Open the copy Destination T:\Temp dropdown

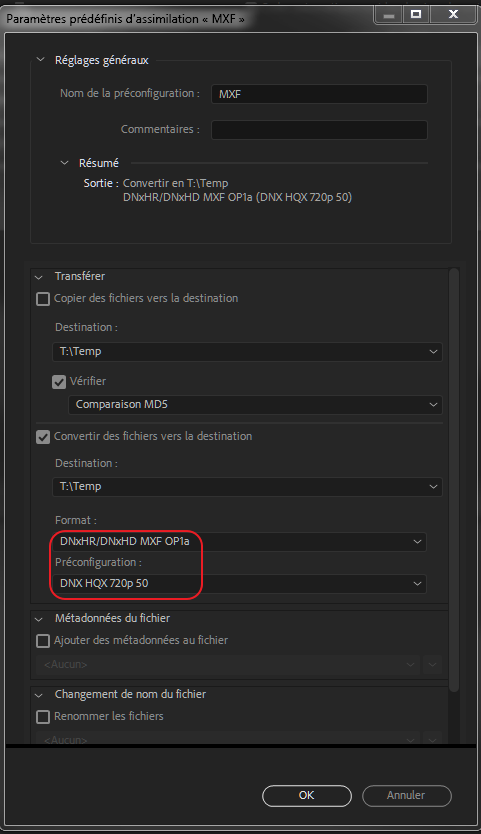coord(247,352)
